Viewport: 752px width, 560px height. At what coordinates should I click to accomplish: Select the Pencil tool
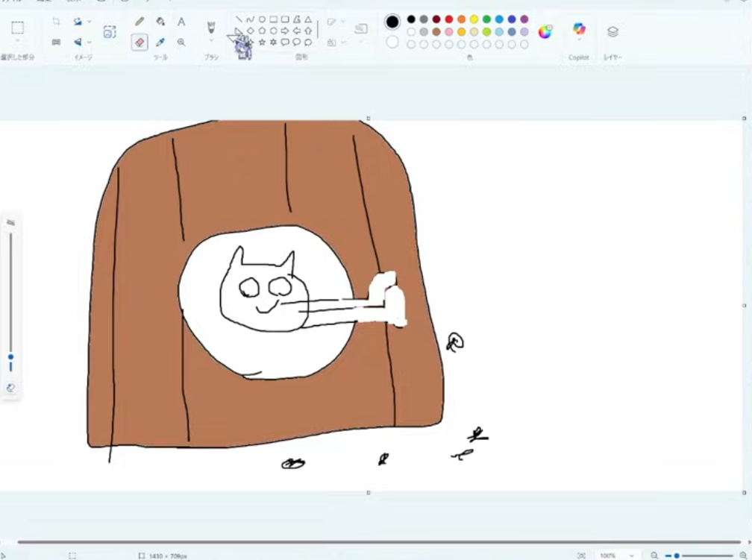click(140, 22)
